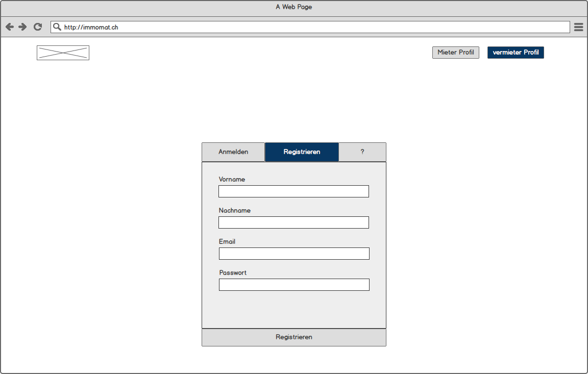Click the Passwort input box

pos(294,285)
